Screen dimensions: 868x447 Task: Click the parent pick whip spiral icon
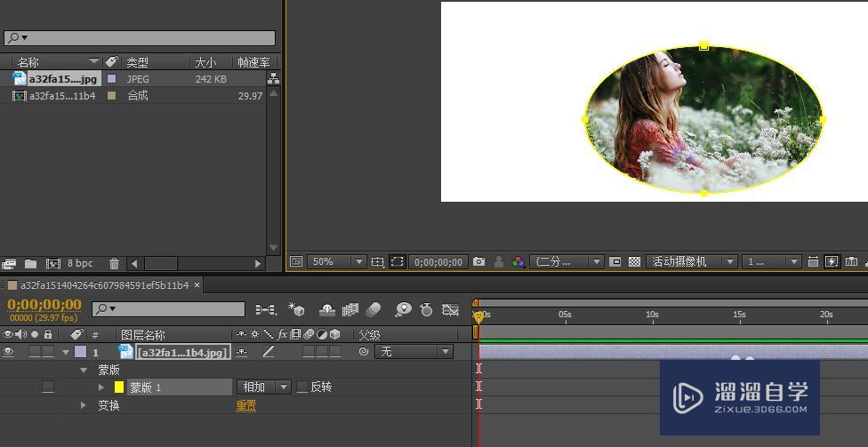pyautogui.click(x=364, y=351)
